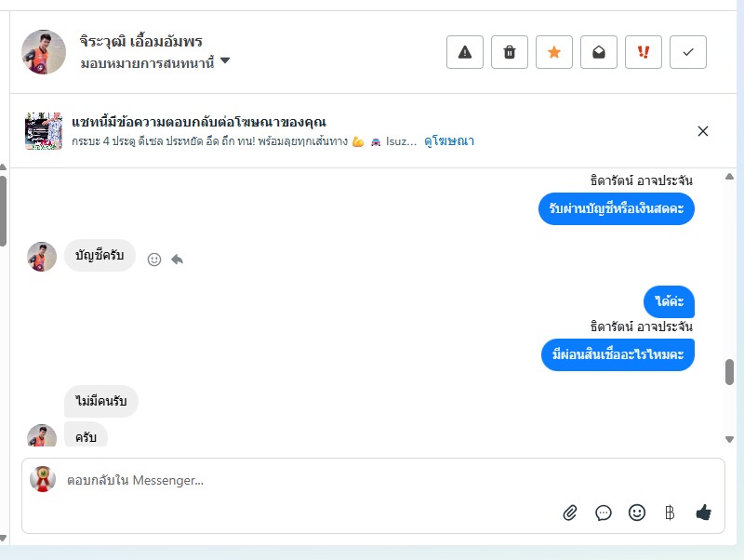
Task: Toggle the star follow-up button
Action: 554,52
